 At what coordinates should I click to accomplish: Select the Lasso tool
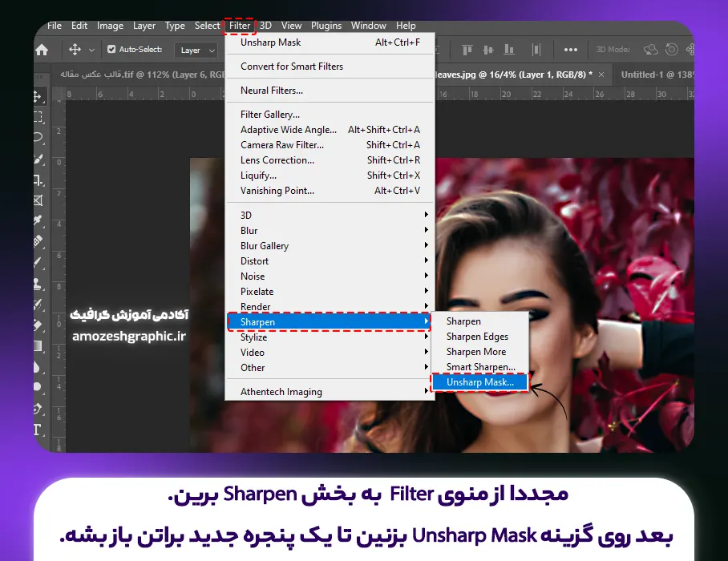coord(38,137)
